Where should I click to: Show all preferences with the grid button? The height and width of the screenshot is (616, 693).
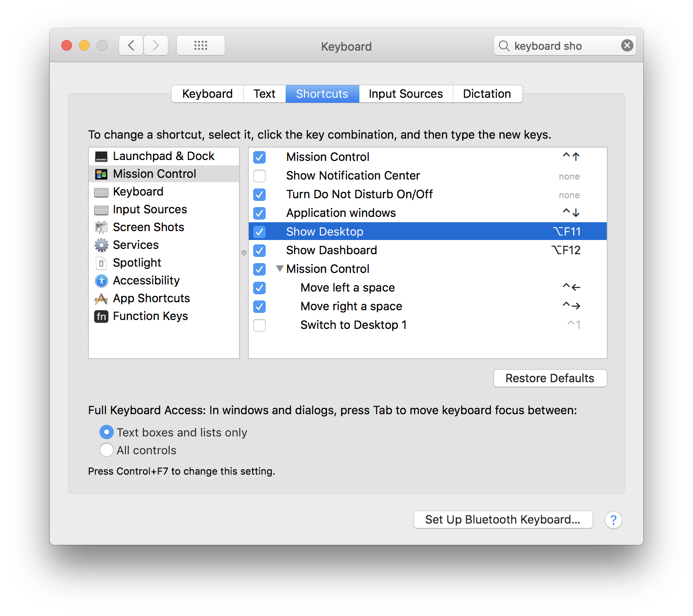click(201, 45)
